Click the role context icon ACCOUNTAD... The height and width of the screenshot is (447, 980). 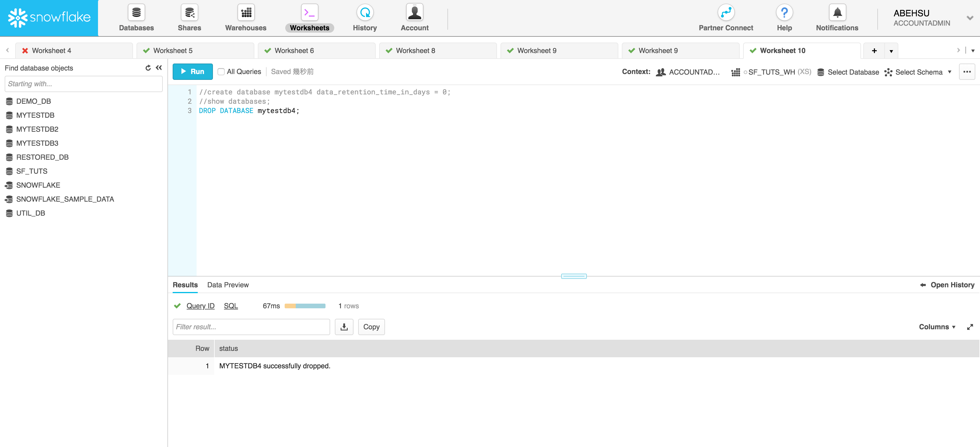(661, 72)
